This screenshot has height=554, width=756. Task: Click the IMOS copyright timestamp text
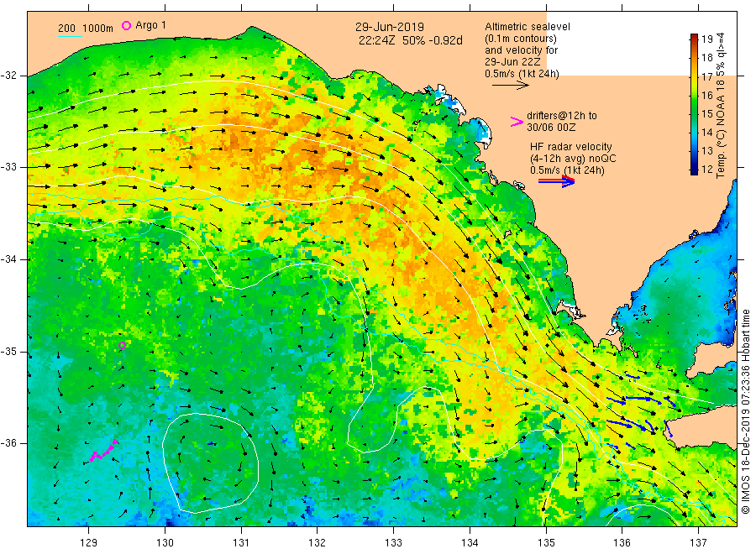pos(745,412)
